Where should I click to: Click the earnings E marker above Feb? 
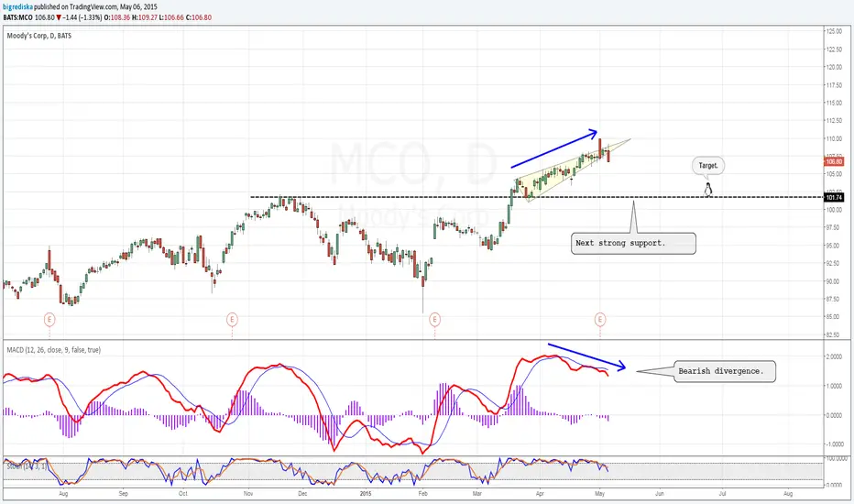click(x=434, y=319)
